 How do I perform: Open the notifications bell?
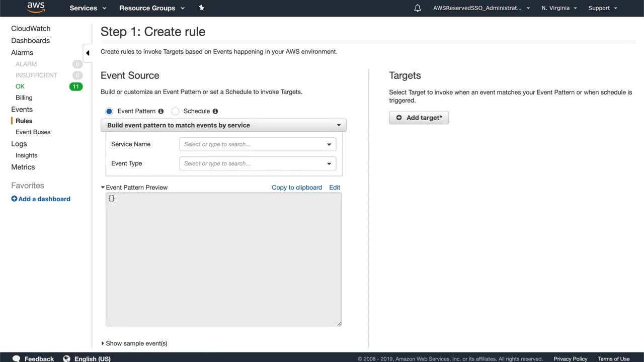418,8
